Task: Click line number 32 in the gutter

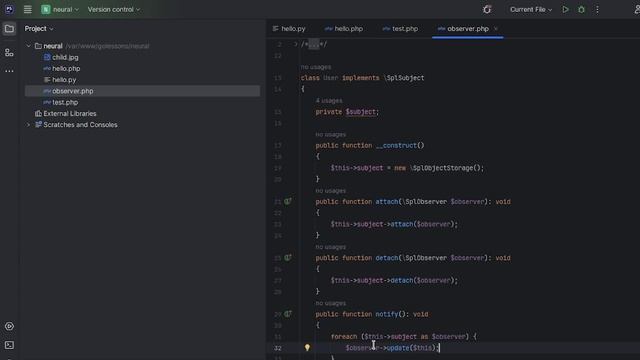Action: click(x=278, y=348)
